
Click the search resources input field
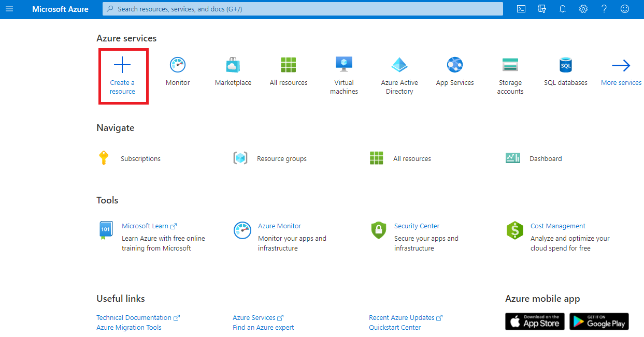303,9
